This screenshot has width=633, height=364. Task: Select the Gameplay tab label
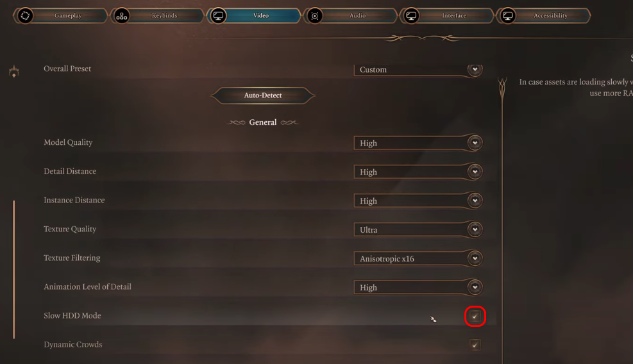[68, 16]
